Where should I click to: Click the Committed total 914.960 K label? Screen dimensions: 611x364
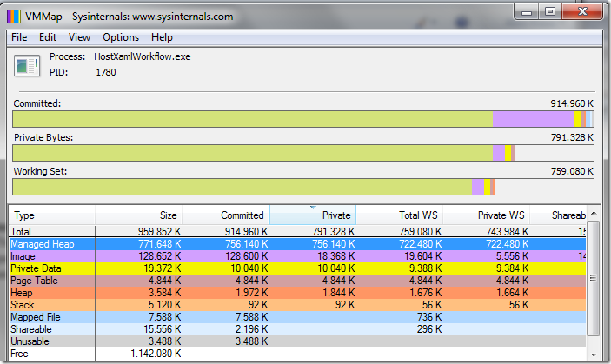[572, 103]
